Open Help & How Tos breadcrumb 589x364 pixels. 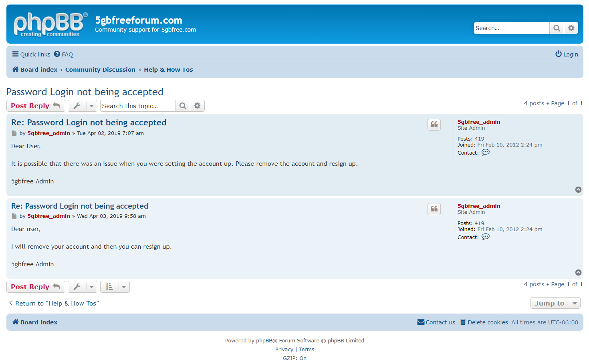click(x=168, y=70)
